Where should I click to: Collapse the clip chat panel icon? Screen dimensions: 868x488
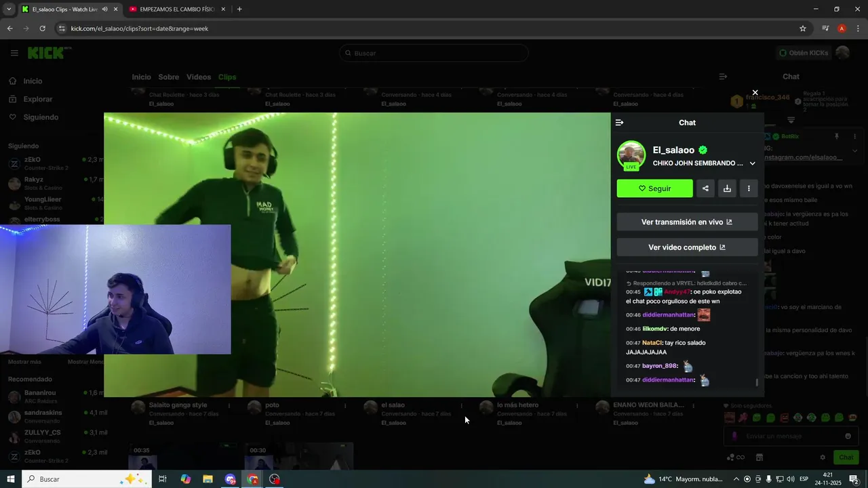(x=619, y=123)
